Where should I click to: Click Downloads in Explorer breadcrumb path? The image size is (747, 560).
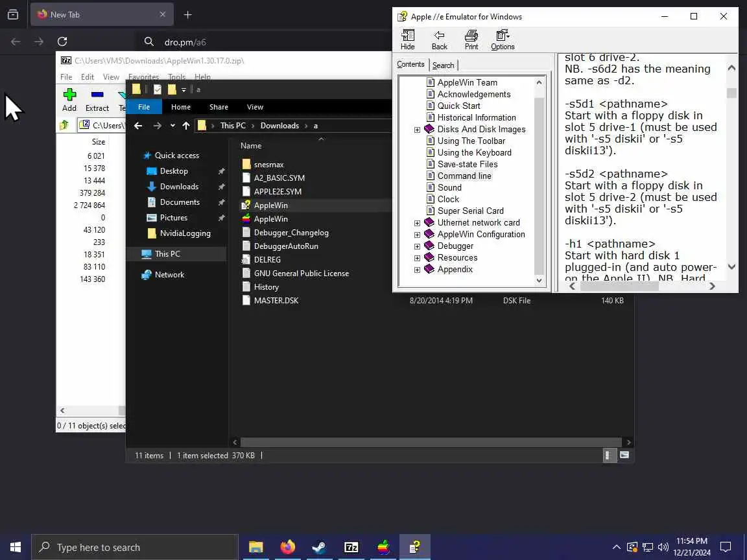coord(279,126)
